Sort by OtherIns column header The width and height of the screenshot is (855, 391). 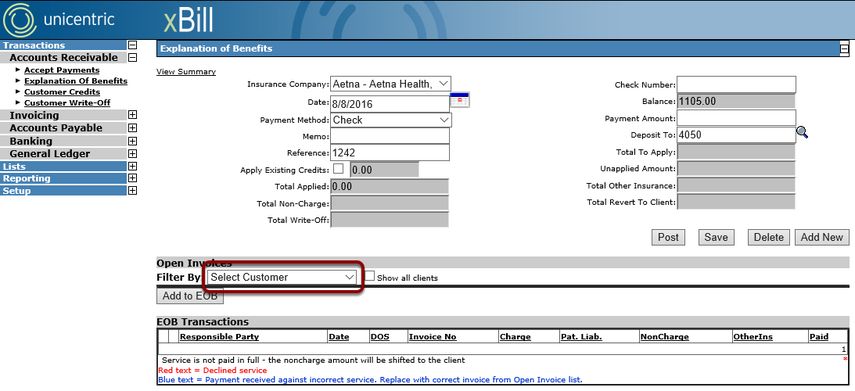(753, 336)
